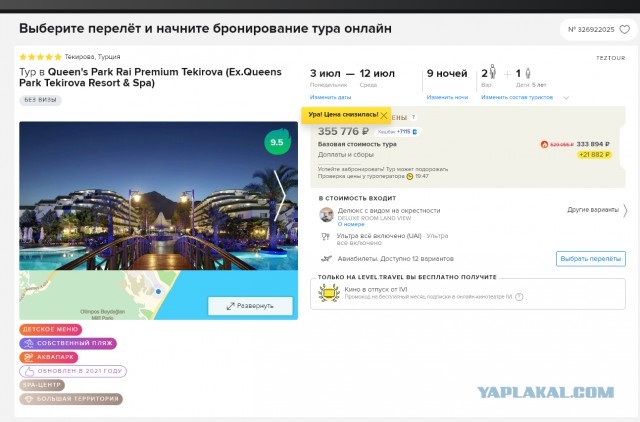Select the Детское меню tag
This screenshot has width=640, height=422.
point(51,329)
